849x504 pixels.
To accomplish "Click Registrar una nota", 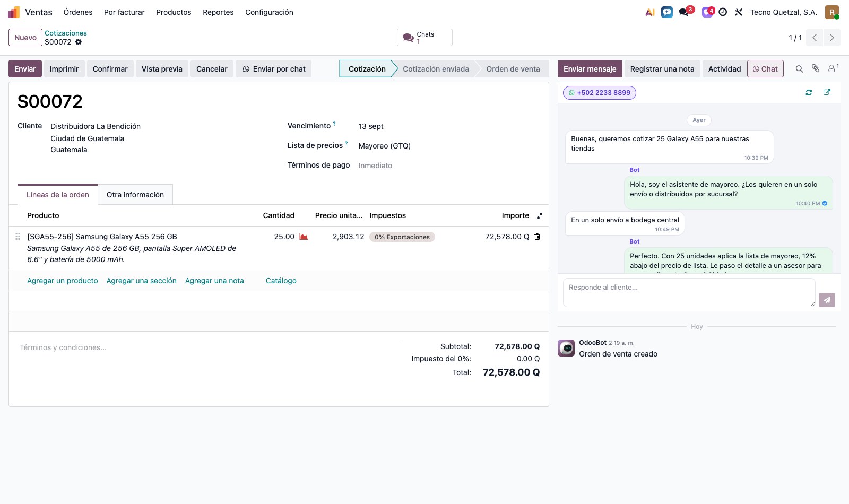I will (662, 69).
